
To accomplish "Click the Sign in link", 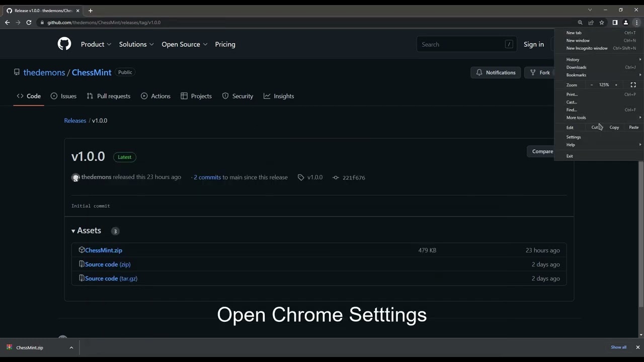I will [533, 44].
